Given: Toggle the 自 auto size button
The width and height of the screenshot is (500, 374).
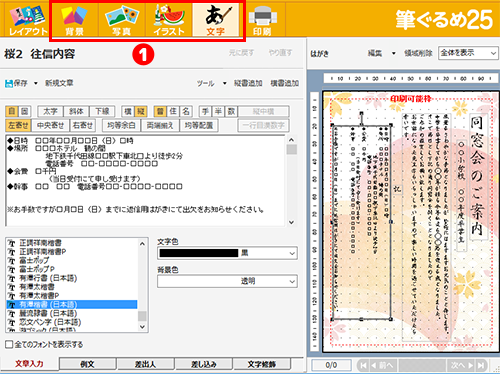Looking at the screenshot, I should [12, 111].
